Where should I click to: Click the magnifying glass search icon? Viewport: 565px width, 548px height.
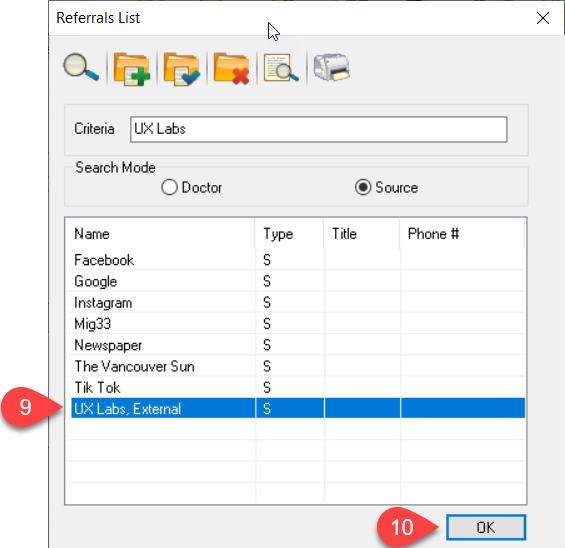81,67
